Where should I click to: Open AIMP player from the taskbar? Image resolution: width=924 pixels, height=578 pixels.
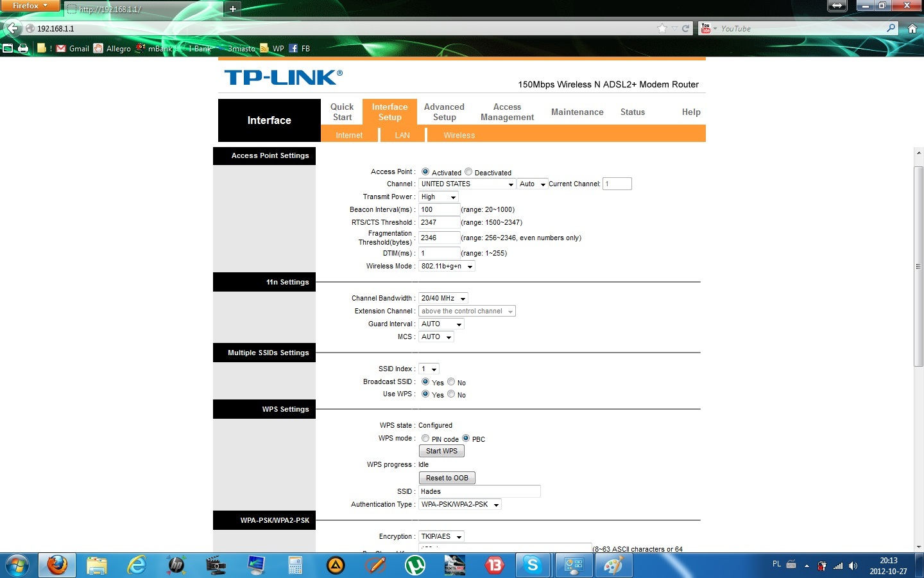point(336,565)
